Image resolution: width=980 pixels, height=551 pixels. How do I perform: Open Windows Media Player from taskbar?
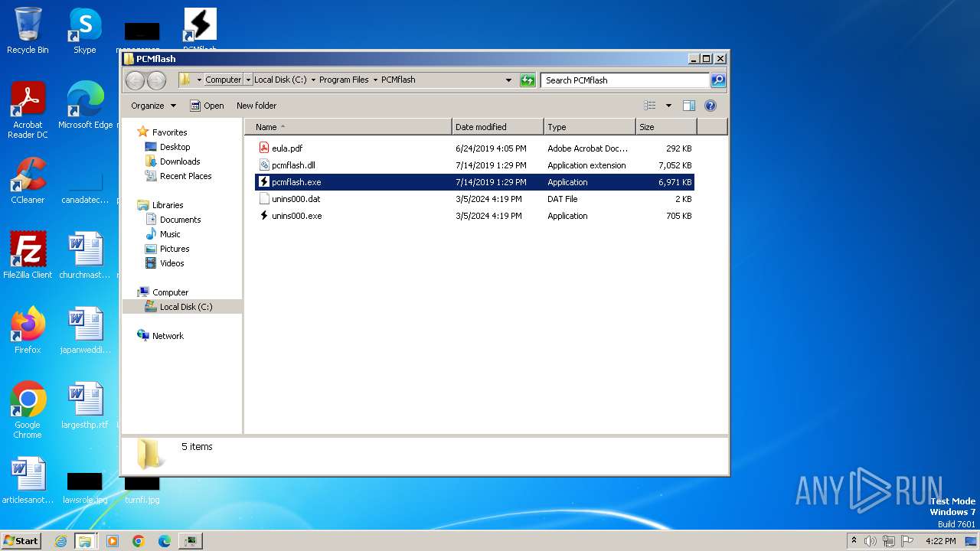tap(113, 541)
